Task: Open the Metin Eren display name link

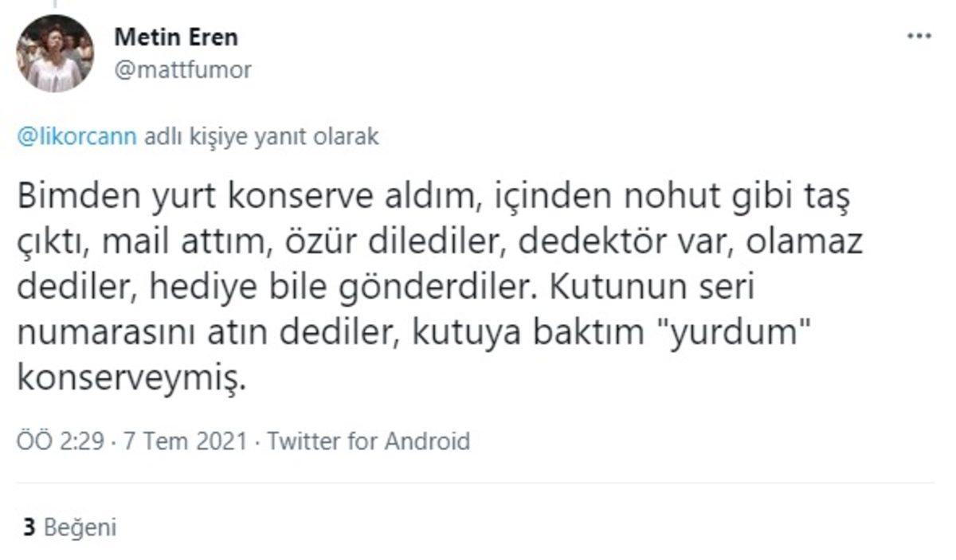Action: 176,37
